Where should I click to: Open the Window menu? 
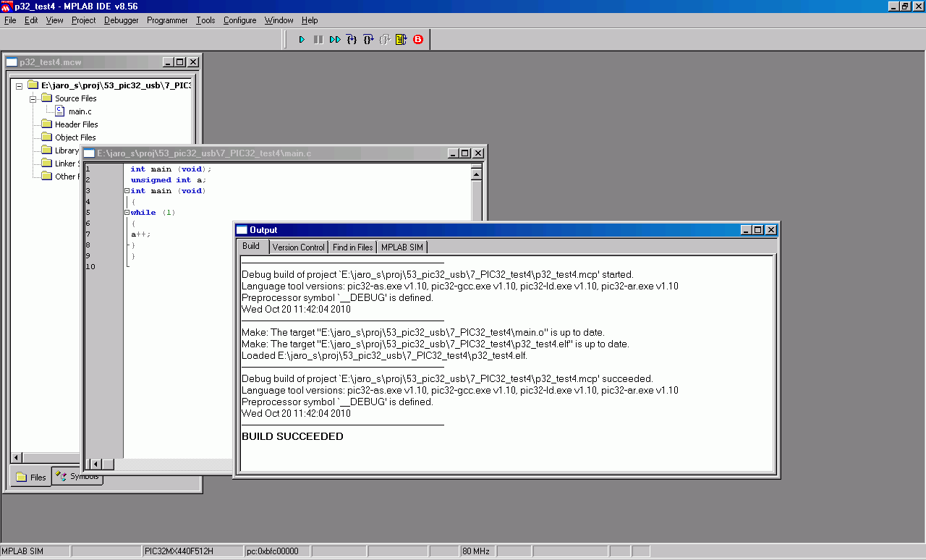coord(279,20)
